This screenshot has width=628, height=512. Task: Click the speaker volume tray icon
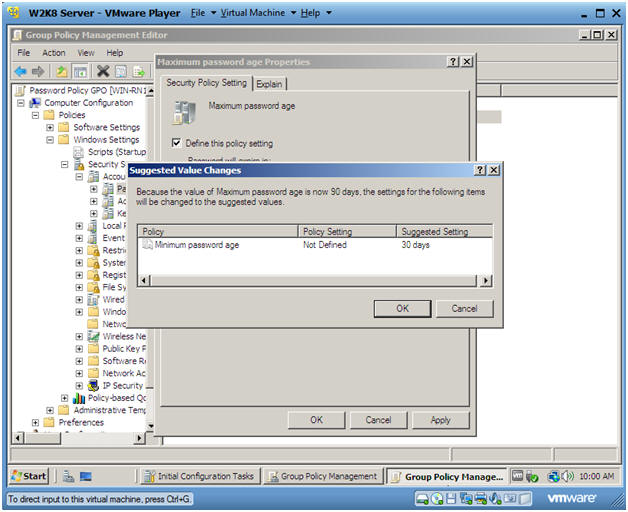(568, 476)
